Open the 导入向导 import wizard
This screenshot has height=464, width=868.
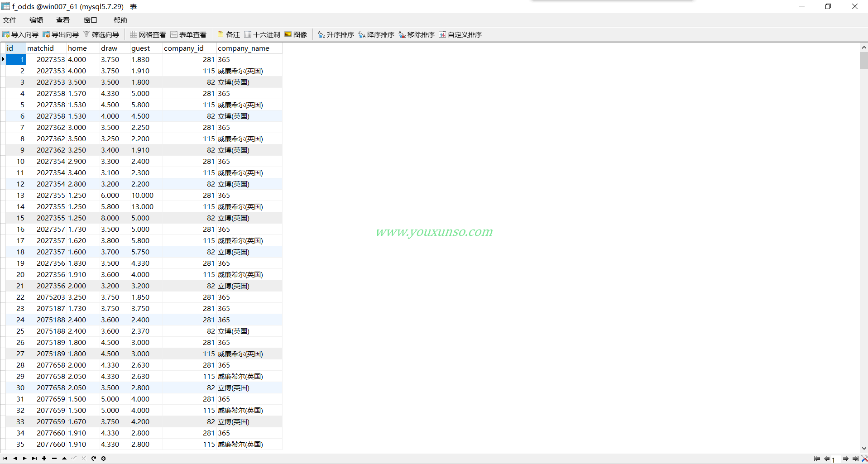pyautogui.click(x=20, y=34)
